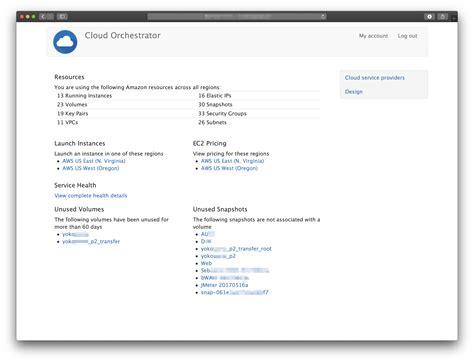Click the browser back arrow button
474x362 pixels.
coord(42,16)
